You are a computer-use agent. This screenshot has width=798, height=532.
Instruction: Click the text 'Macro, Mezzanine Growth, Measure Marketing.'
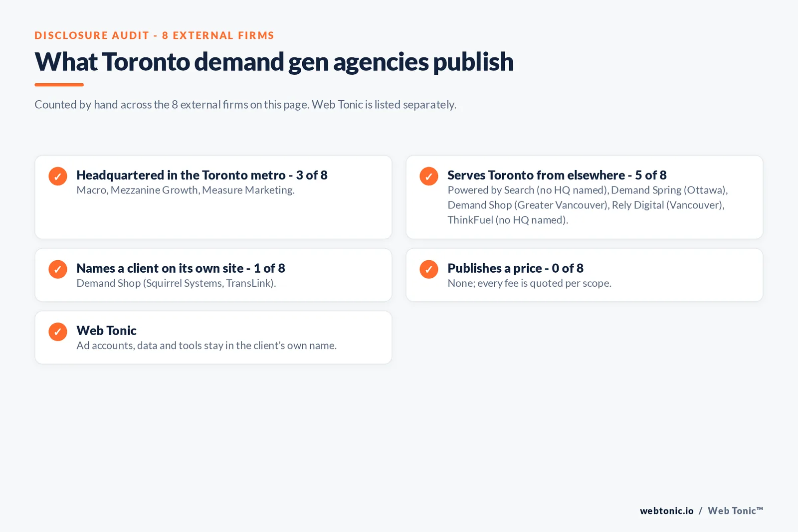click(186, 190)
